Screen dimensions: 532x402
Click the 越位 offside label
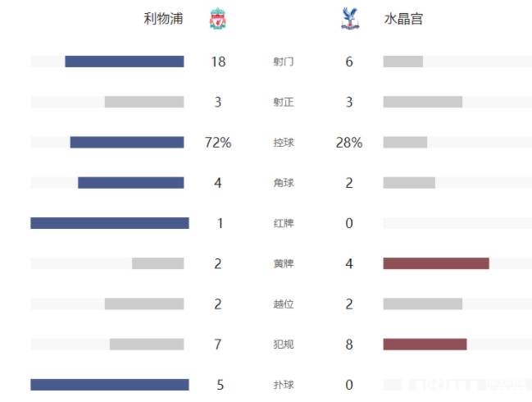click(x=284, y=304)
